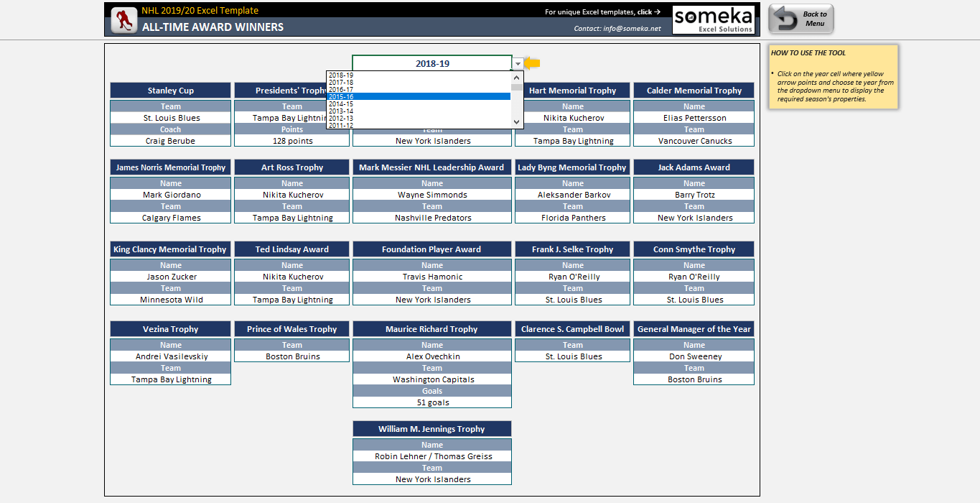Click the hockey player logo icon

[125, 19]
